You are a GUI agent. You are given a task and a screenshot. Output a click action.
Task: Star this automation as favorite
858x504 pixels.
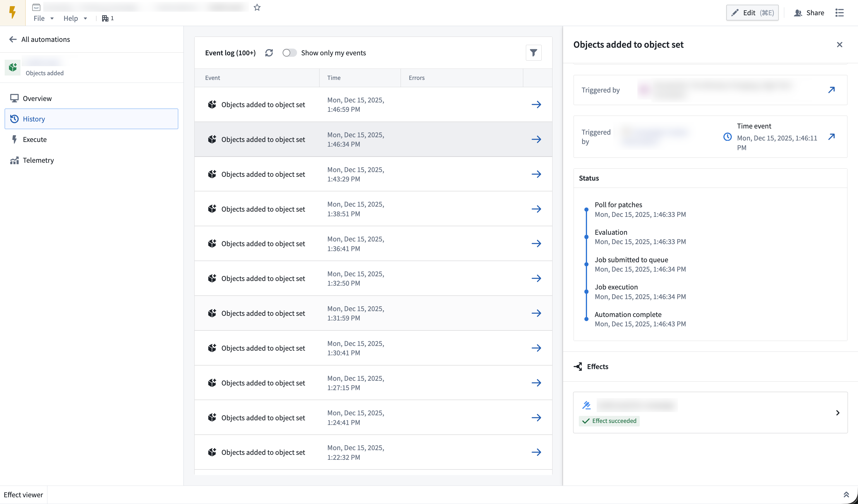click(x=257, y=8)
